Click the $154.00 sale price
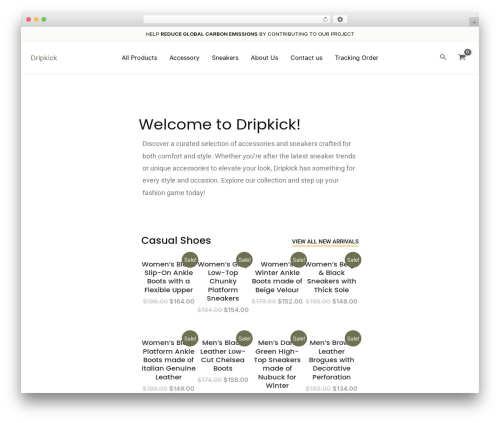500x423 pixels. (236, 310)
